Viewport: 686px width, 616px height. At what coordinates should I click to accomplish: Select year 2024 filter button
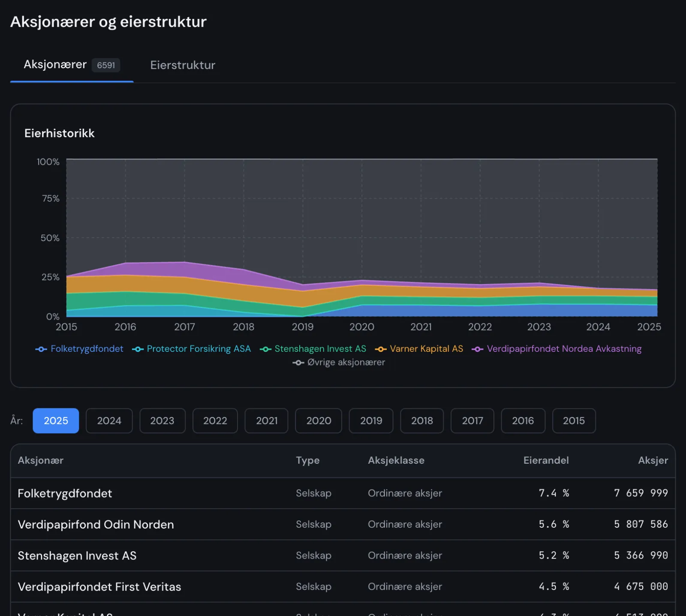(109, 420)
